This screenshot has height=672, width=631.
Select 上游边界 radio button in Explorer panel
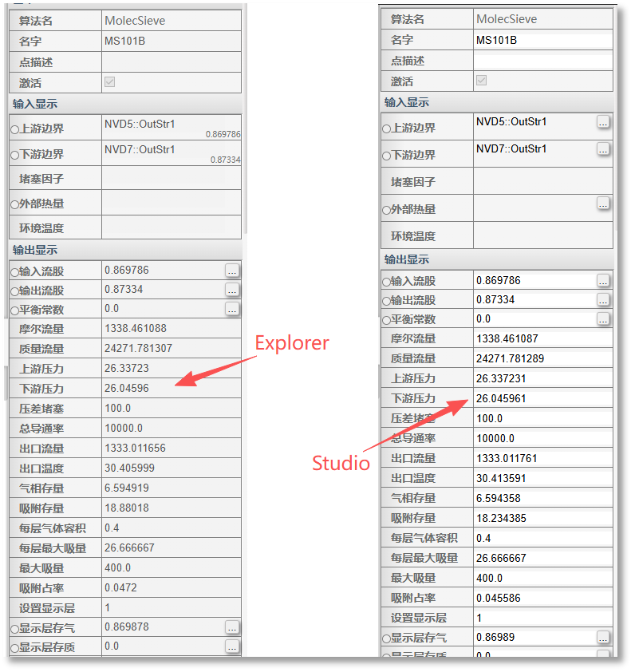[14, 129]
